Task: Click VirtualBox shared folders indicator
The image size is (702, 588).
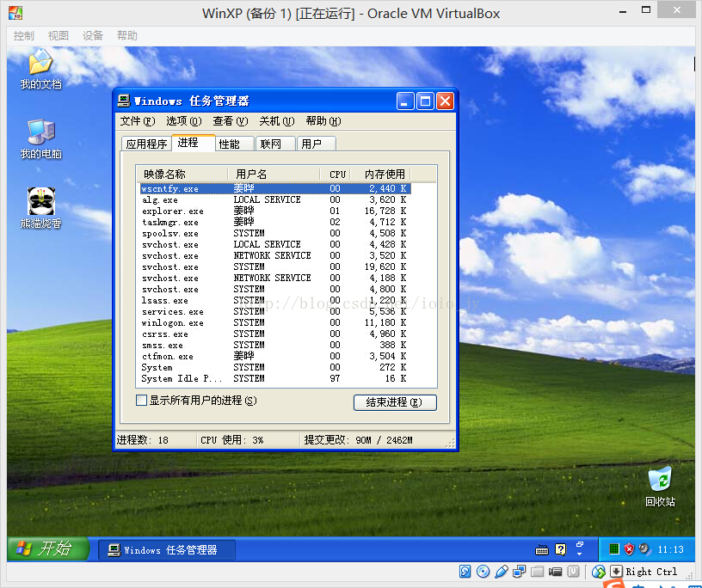Action: click(537, 572)
